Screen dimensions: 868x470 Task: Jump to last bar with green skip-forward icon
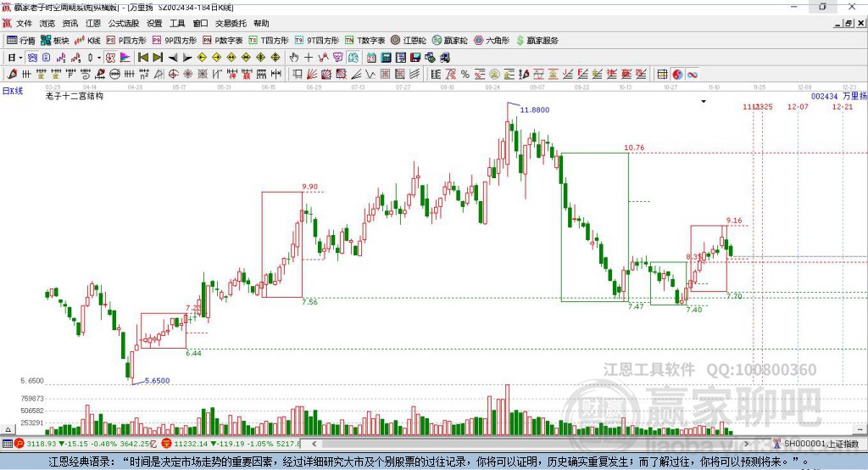pyautogui.click(x=158, y=58)
